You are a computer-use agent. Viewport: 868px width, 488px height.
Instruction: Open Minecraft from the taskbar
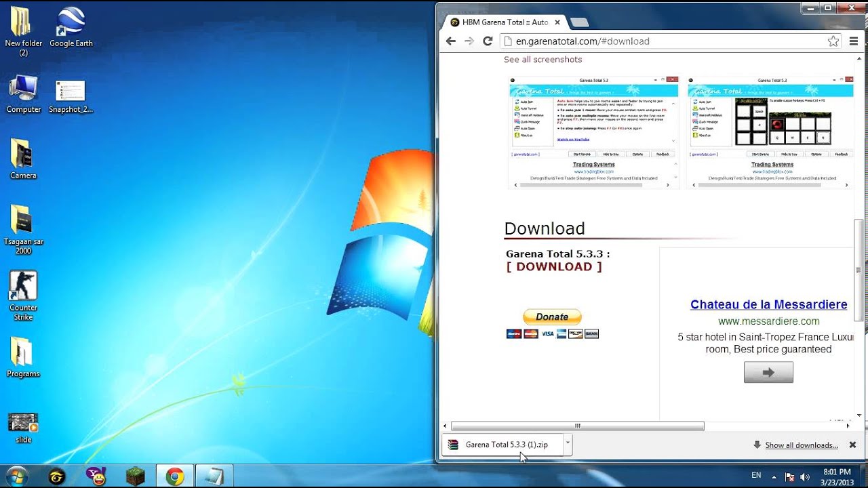(x=136, y=477)
